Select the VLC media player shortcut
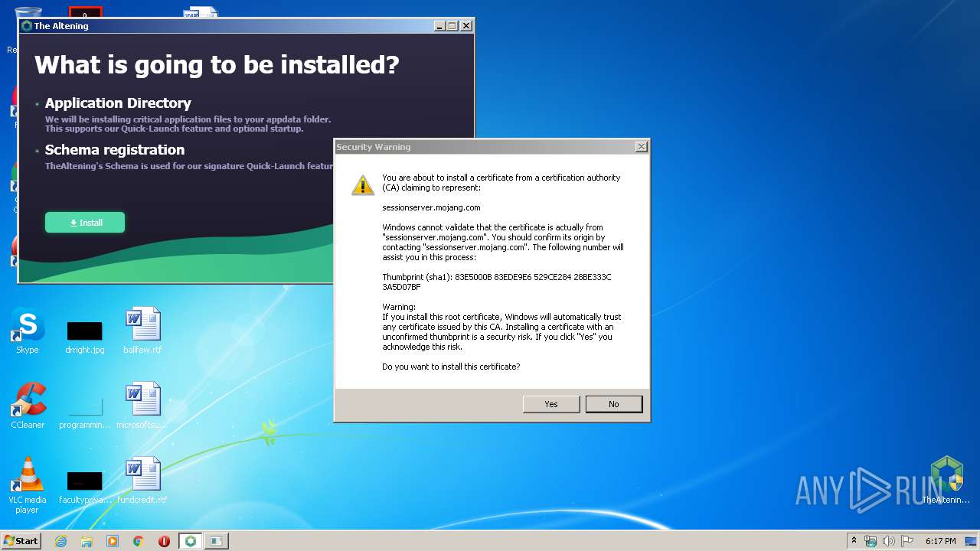This screenshot has height=551, width=980. 28,484
